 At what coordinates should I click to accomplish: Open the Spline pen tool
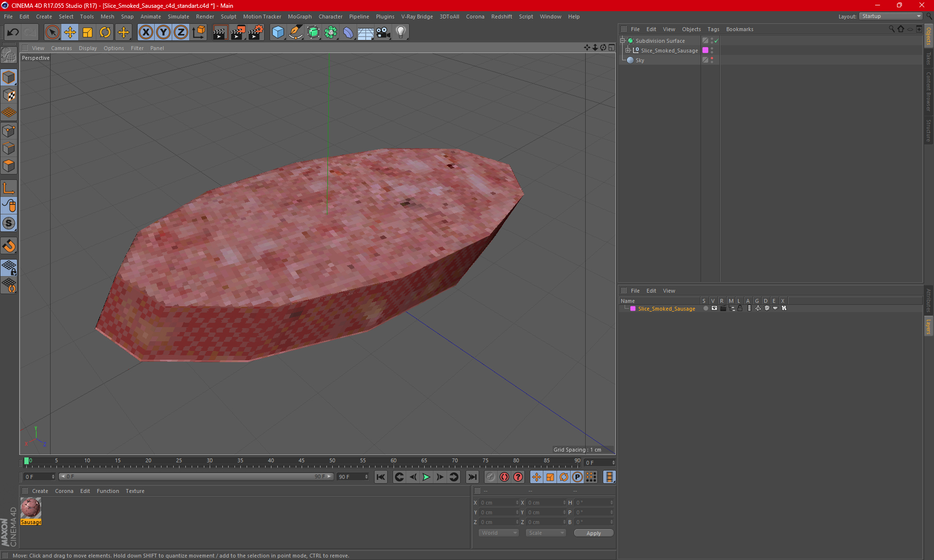(295, 33)
